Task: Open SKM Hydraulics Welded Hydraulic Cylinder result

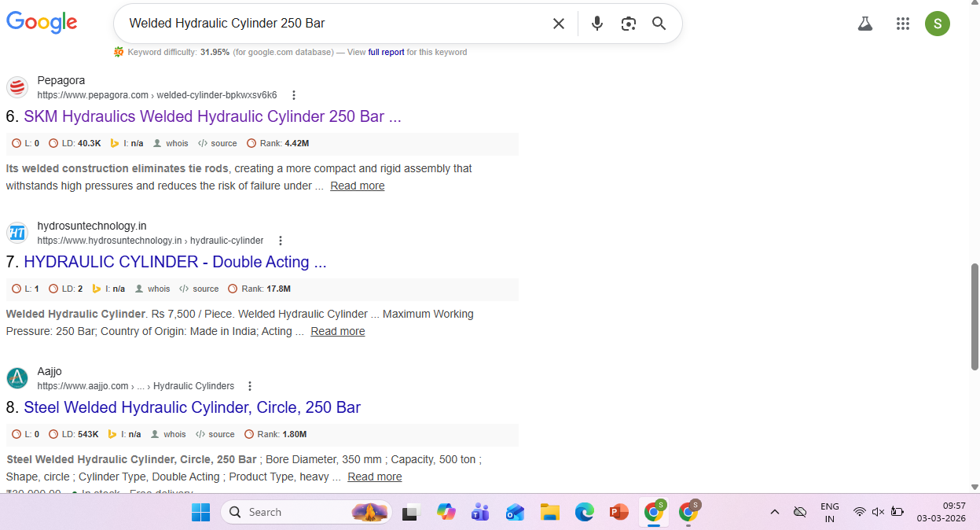Action: 212,116
